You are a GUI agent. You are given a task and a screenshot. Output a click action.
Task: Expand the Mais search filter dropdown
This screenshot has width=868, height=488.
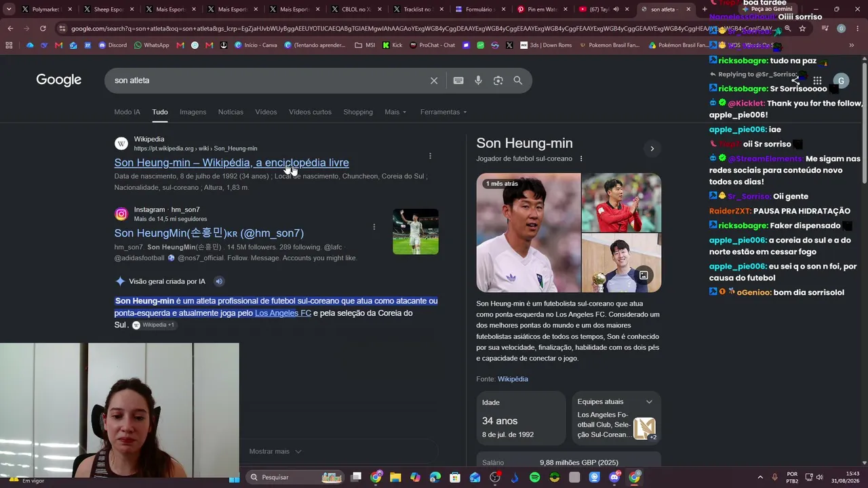pos(395,112)
